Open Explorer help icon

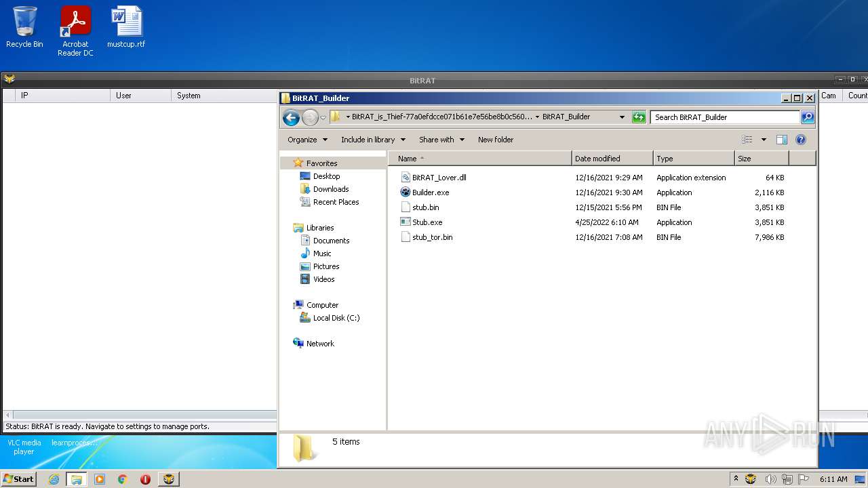click(801, 140)
